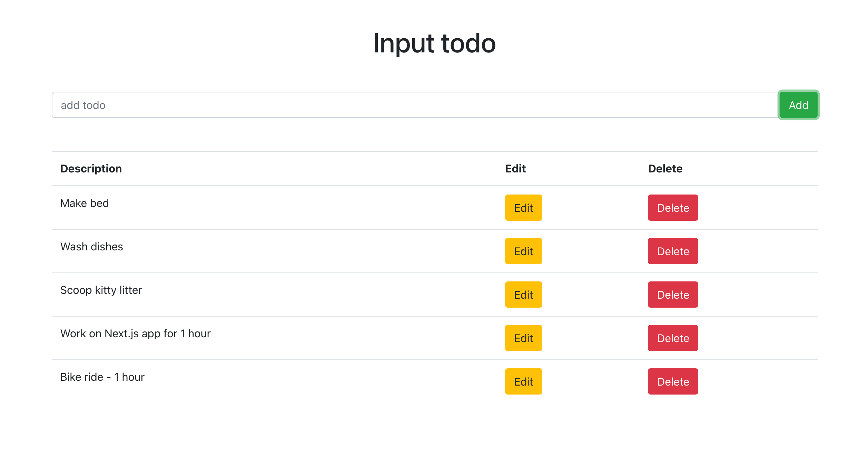Click Delete for Make bed
This screenshot has width=868, height=458.
click(672, 208)
